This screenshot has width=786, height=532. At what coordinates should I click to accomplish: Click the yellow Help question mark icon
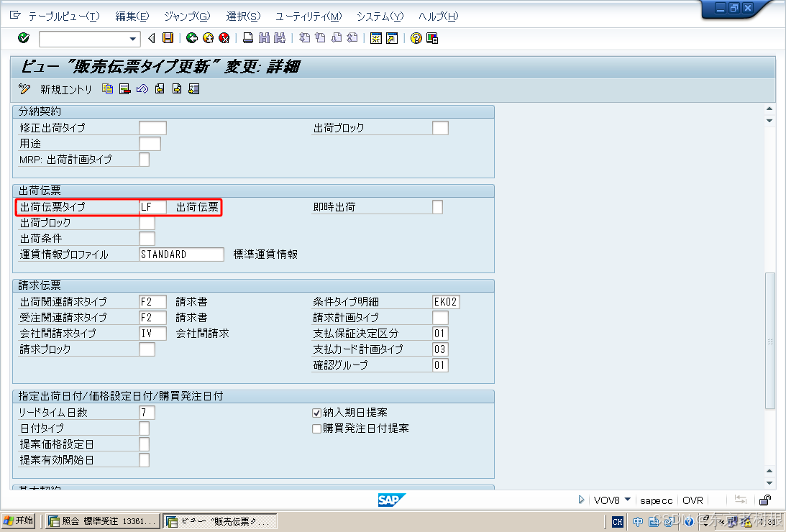(x=416, y=38)
